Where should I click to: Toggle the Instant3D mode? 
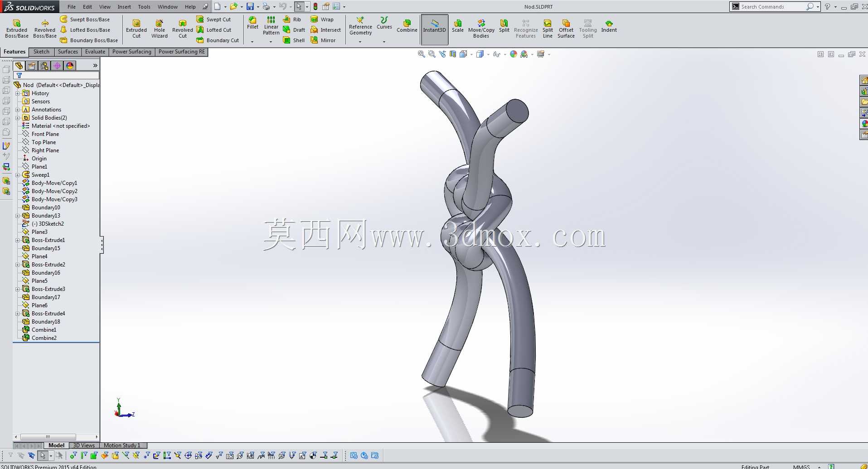point(435,29)
